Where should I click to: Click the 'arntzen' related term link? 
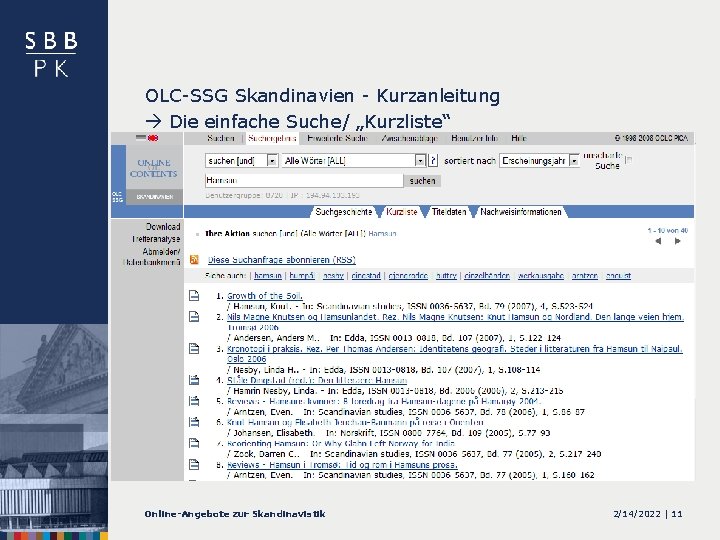point(585,276)
